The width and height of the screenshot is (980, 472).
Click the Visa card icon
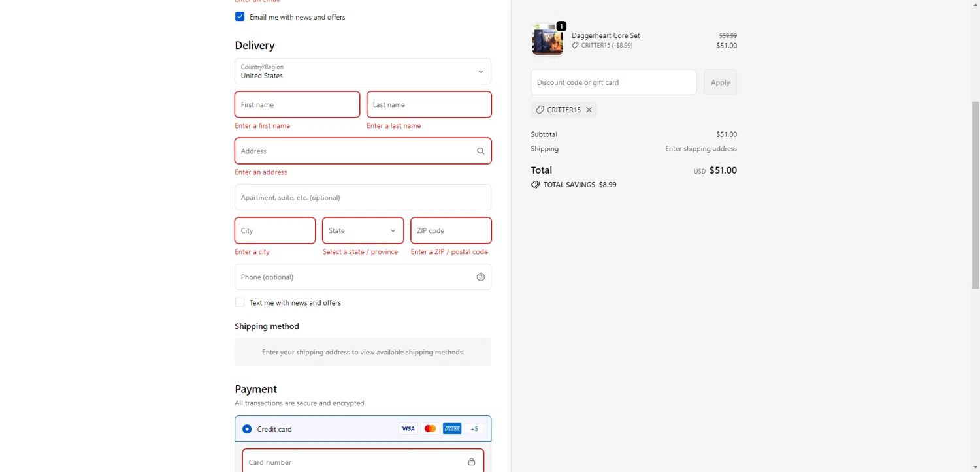point(408,429)
